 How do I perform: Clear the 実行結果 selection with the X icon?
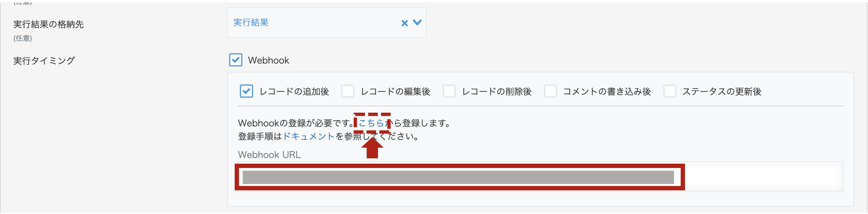click(x=404, y=23)
